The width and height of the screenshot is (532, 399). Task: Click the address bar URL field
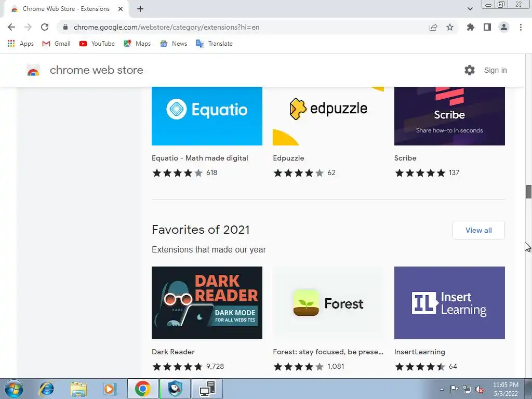[167, 27]
